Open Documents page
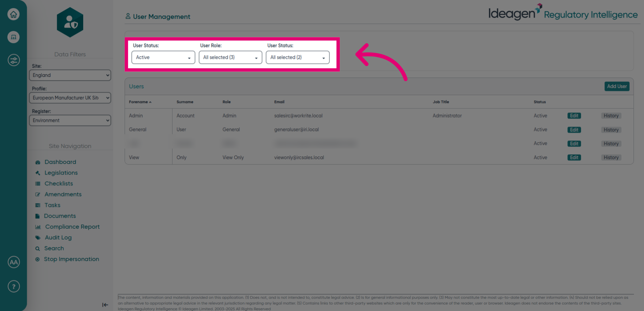 (60, 216)
